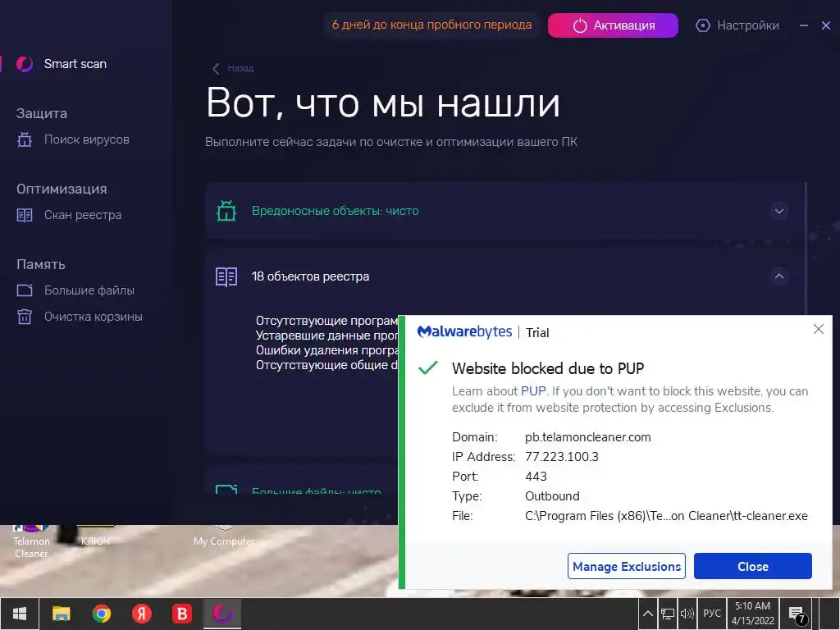Image resolution: width=840 pixels, height=630 pixels.
Task: Open the taskbar clock and date
Action: (753, 614)
